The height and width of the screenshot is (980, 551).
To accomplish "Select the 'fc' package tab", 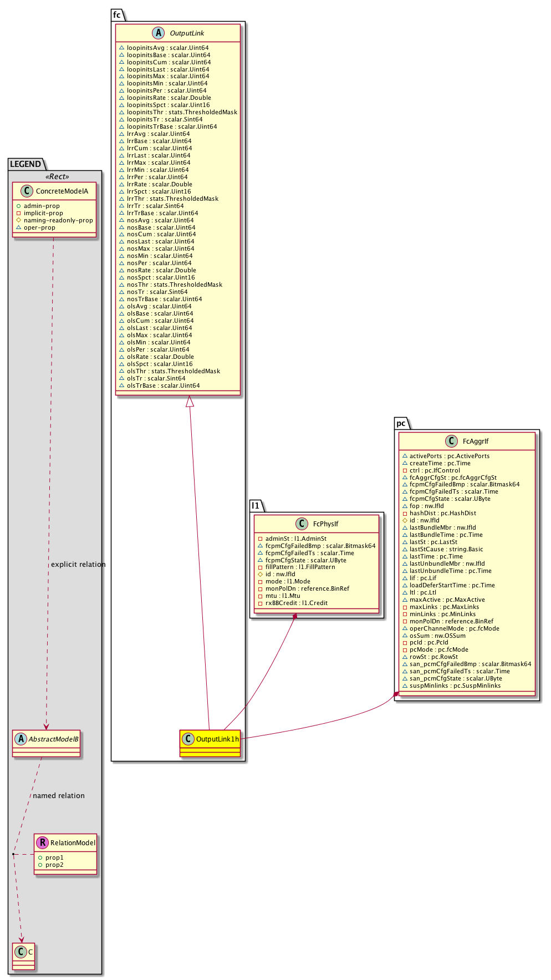I will click(117, 15).
